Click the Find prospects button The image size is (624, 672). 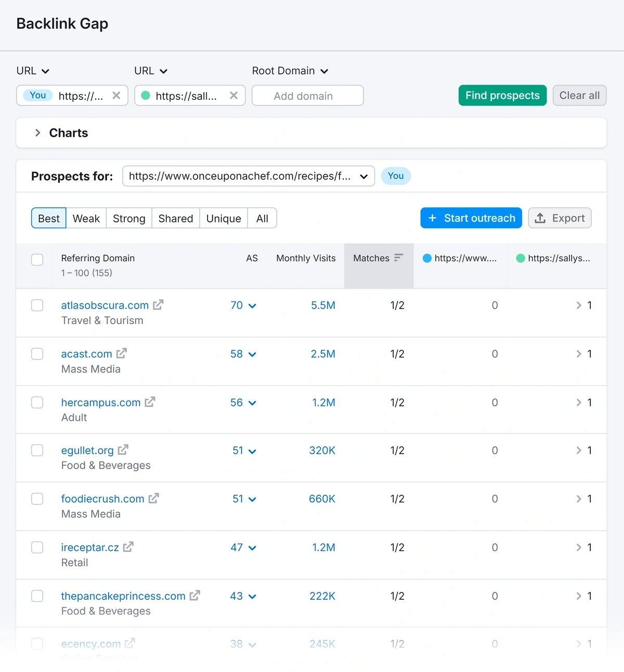coord(502,96)
